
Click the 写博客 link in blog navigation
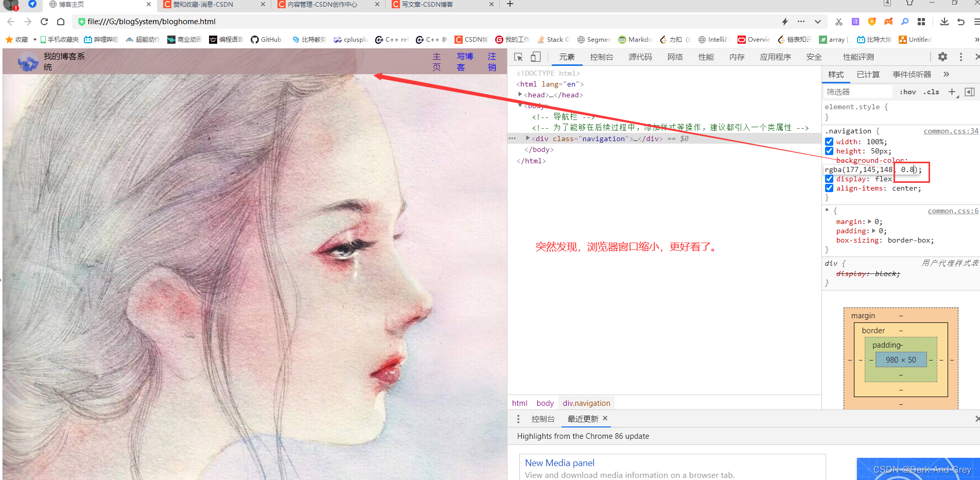(465, 62)
